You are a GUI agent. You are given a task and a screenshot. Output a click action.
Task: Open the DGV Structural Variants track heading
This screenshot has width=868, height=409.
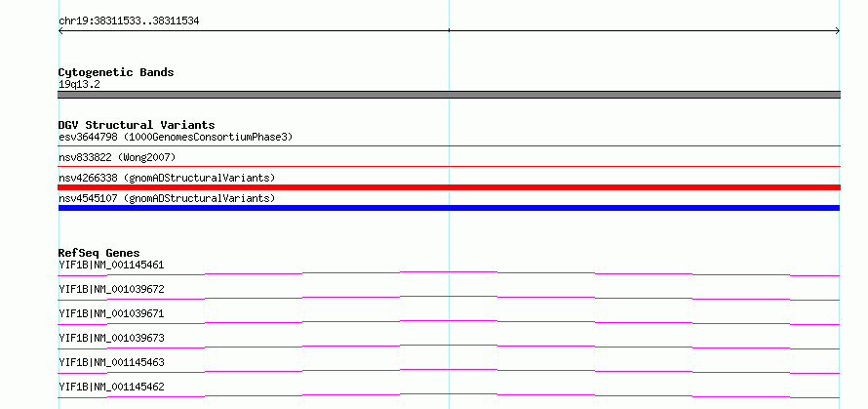pyautogui.click(x=137, y=125)
